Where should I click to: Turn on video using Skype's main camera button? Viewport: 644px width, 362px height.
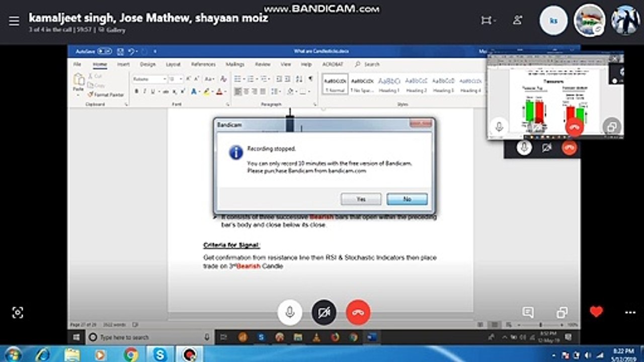pyautogui.click(x=324, y=313)
